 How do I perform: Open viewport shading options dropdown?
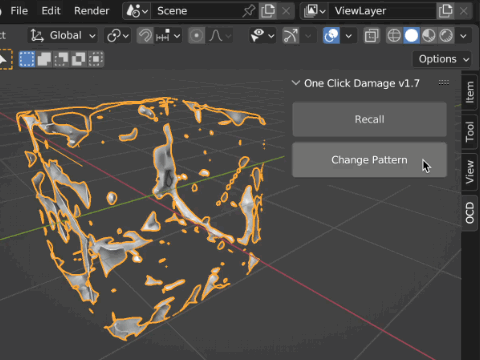point(463,35)
